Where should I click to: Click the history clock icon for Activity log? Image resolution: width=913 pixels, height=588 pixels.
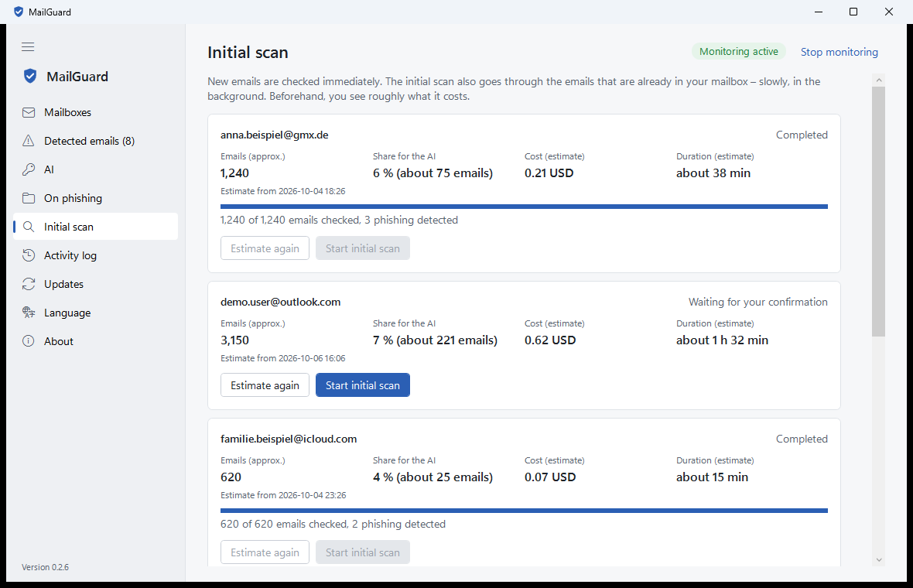29,255
